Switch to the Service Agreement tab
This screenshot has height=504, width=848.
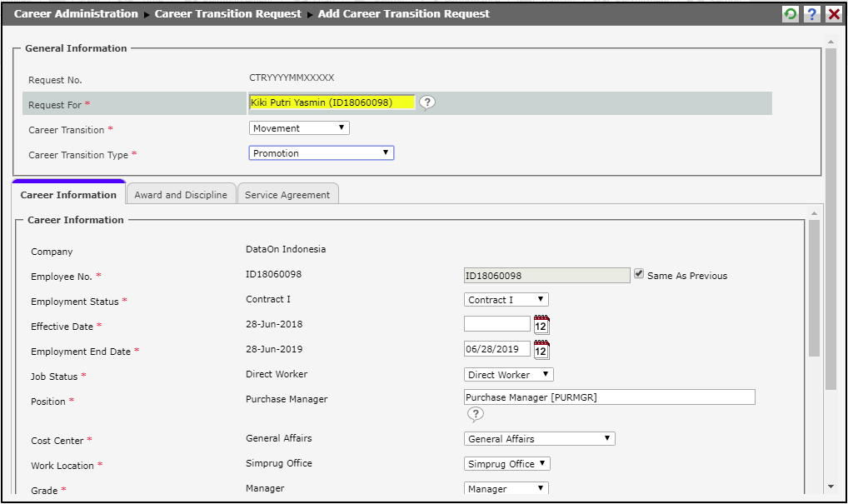click(287, 195)
